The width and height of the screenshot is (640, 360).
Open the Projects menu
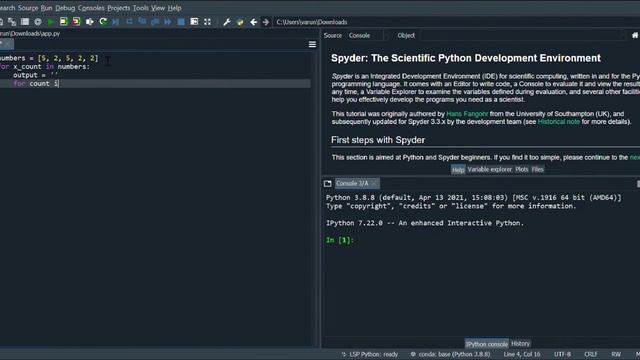[118, 8]
